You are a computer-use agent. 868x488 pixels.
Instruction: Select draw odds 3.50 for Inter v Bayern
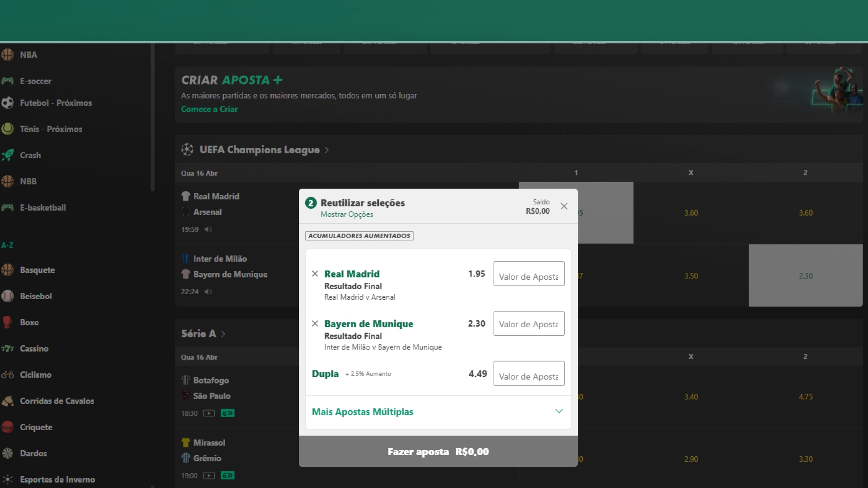pyautogui.click(x=691, y=276)
